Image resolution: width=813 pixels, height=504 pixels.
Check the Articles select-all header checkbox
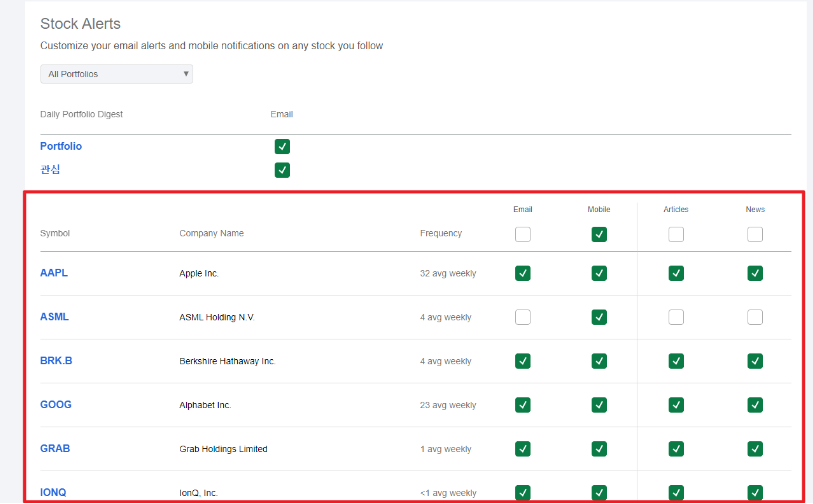(676, 234)
